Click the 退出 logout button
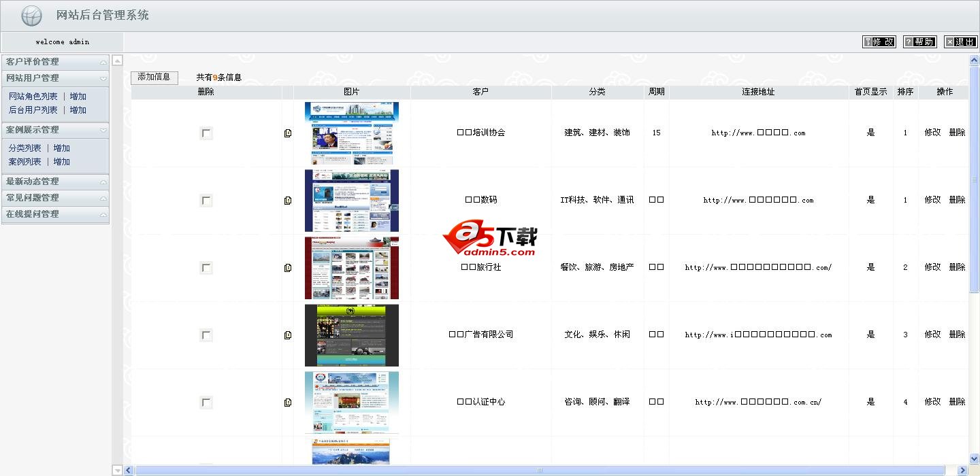The height and width of the screenshot is (476, 980). (x=961, y=42)
